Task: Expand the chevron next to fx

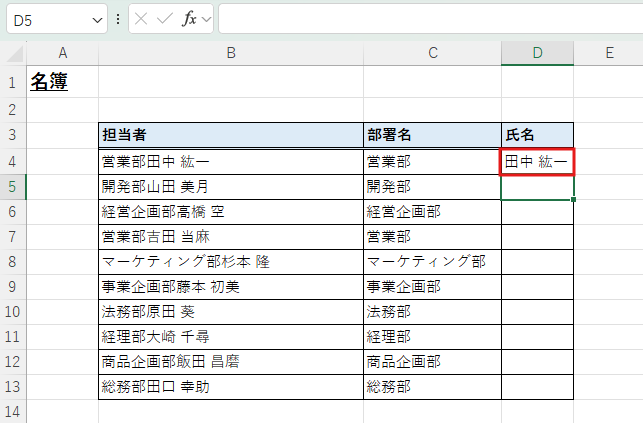Action: coord(206,19)
